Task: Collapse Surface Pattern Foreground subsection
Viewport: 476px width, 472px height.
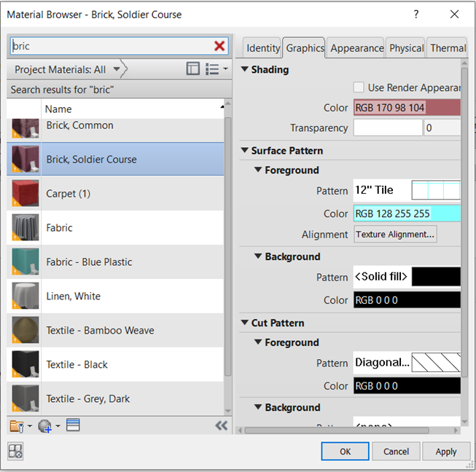Action: [x=258, y=170]
